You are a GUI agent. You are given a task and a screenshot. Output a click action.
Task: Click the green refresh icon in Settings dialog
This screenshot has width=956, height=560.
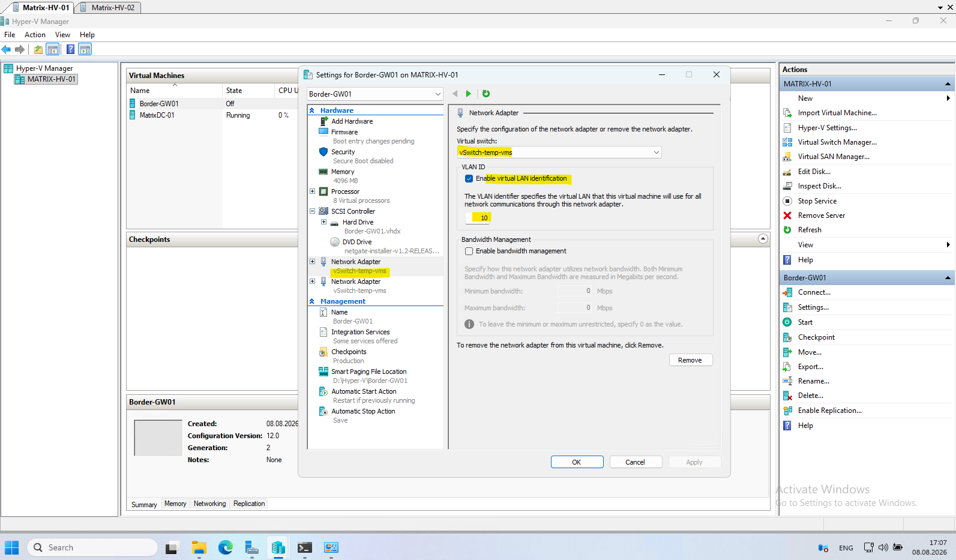click(x=486, y=94)
